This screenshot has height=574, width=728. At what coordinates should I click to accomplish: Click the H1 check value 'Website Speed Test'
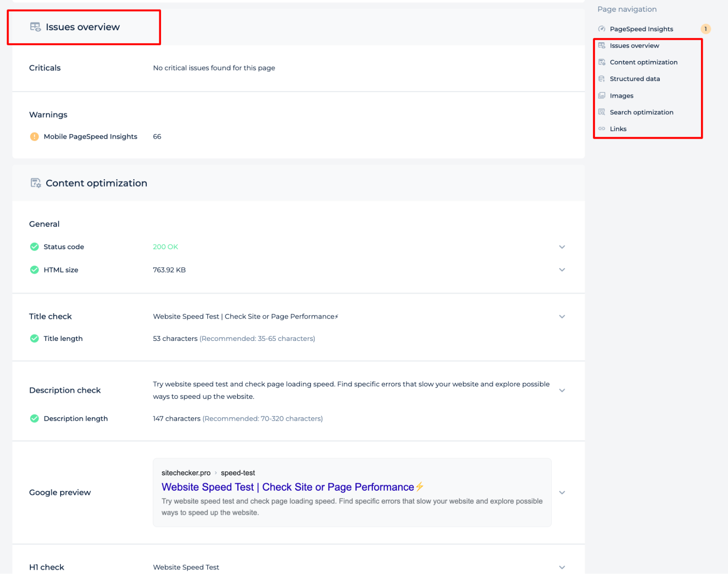pos(186,567)
